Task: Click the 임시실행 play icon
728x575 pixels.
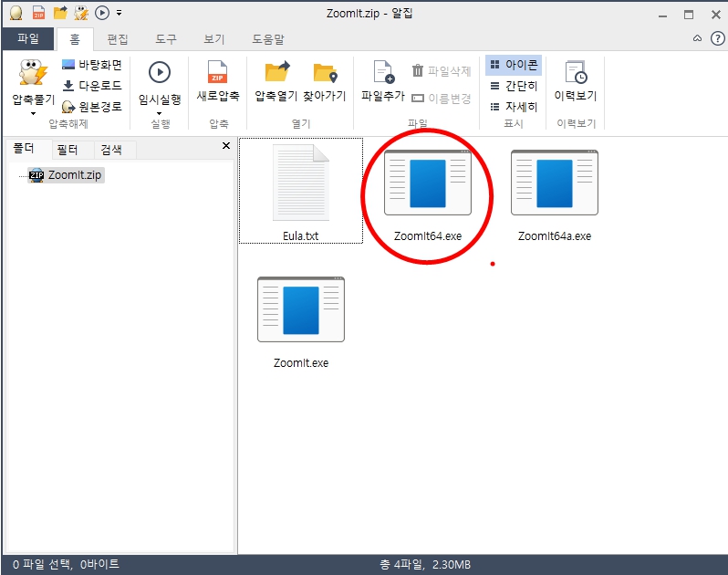Action: 160,72
